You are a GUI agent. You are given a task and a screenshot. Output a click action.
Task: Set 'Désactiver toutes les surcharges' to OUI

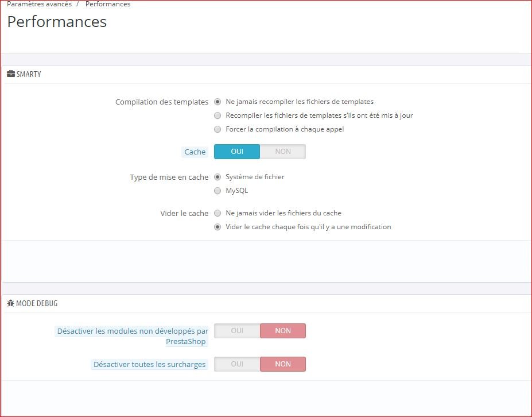pos(237,364)
